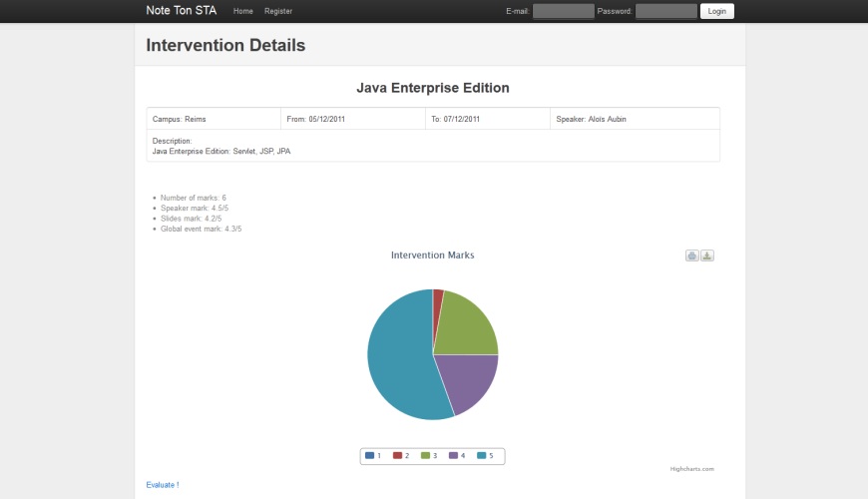The image size is (868, 499).
Task: Toggle legend series 5 teal marker
Action: [x=482, y=456]
